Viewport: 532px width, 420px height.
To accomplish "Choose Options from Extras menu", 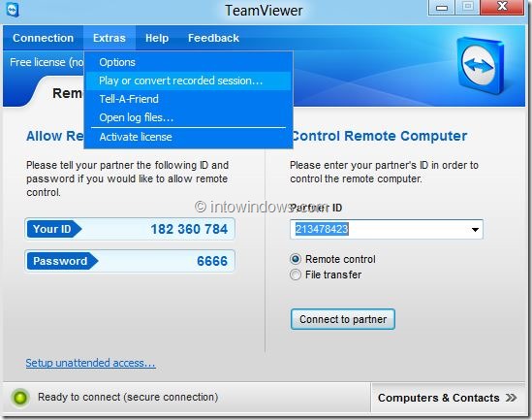I will [188, 62].
